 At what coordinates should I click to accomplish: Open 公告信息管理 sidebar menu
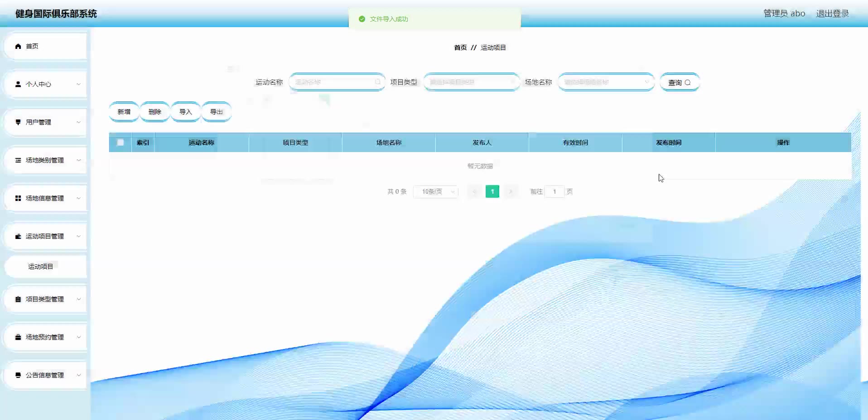click(x=45, y=375)
